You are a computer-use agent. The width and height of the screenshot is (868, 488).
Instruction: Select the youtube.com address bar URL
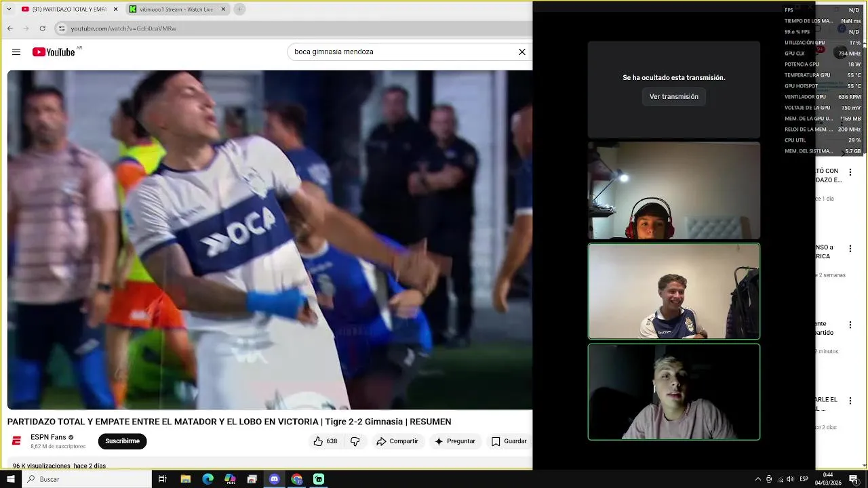point(123,28)
